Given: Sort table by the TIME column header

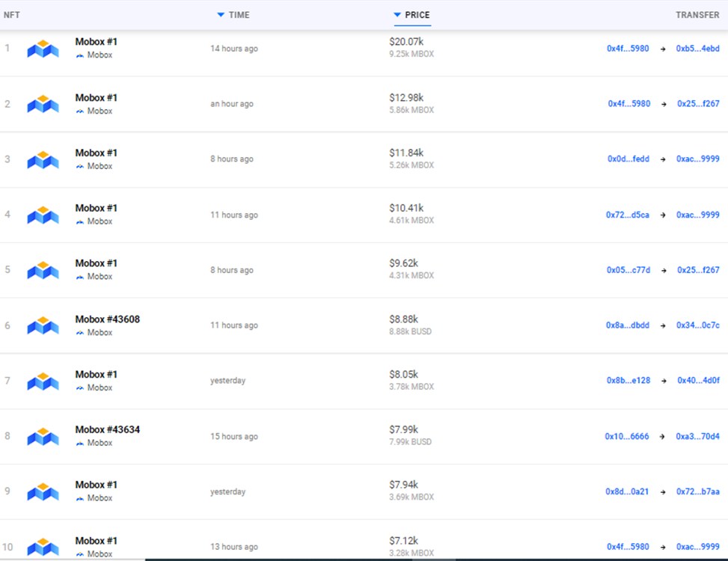Looking at the screenshot, I should click(x=233, y=15).
